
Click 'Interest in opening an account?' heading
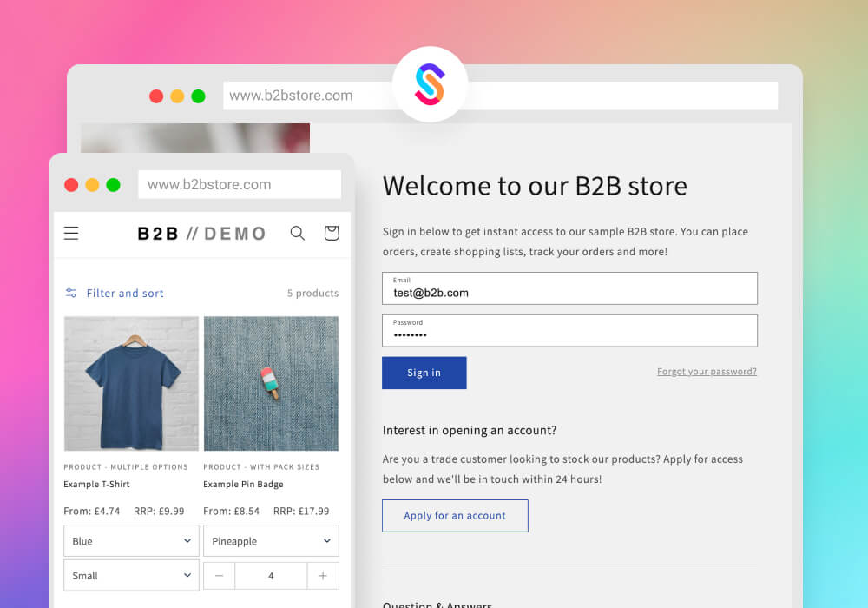point(470,430)
